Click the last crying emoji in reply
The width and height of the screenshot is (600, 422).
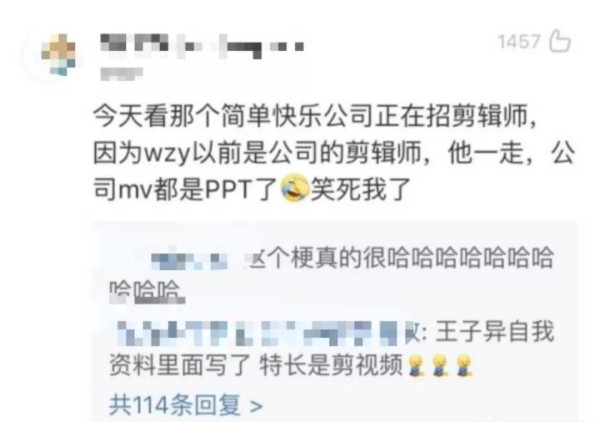[x=464, y=365]
